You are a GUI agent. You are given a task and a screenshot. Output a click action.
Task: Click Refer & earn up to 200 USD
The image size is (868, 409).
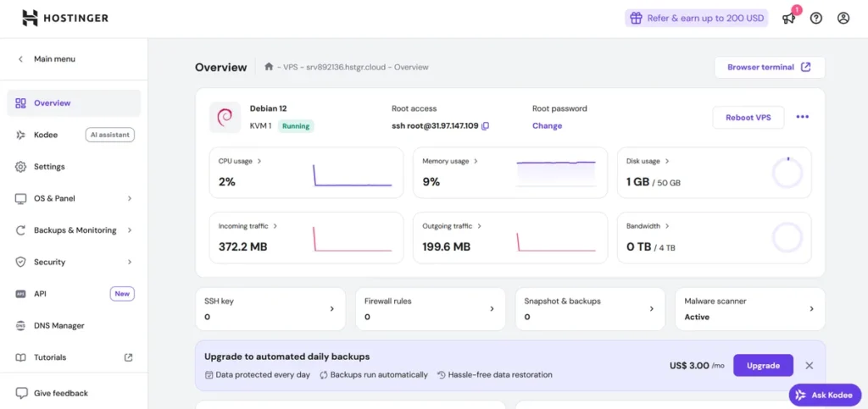pos(697,19)
